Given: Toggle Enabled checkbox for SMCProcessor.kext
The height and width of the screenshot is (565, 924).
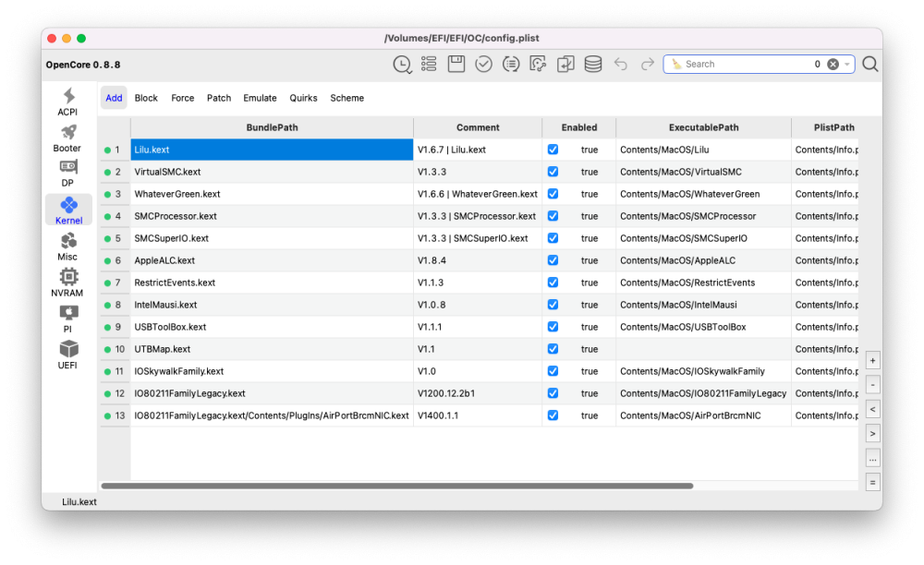Looking at the screenshot, I should coord(553,216).
